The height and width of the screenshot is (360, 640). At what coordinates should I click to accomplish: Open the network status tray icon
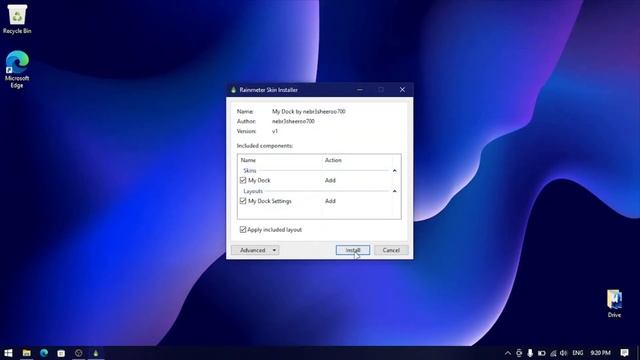(x=553, y=353)
